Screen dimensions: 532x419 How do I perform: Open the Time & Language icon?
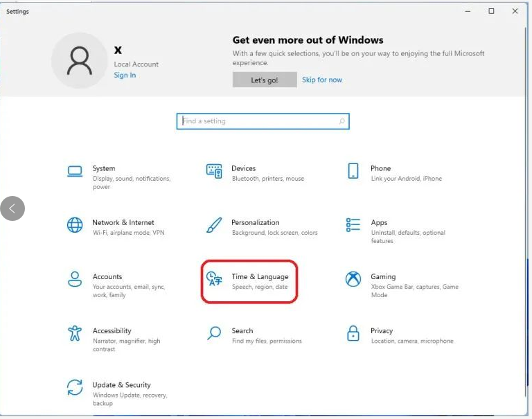click(214, 279)
